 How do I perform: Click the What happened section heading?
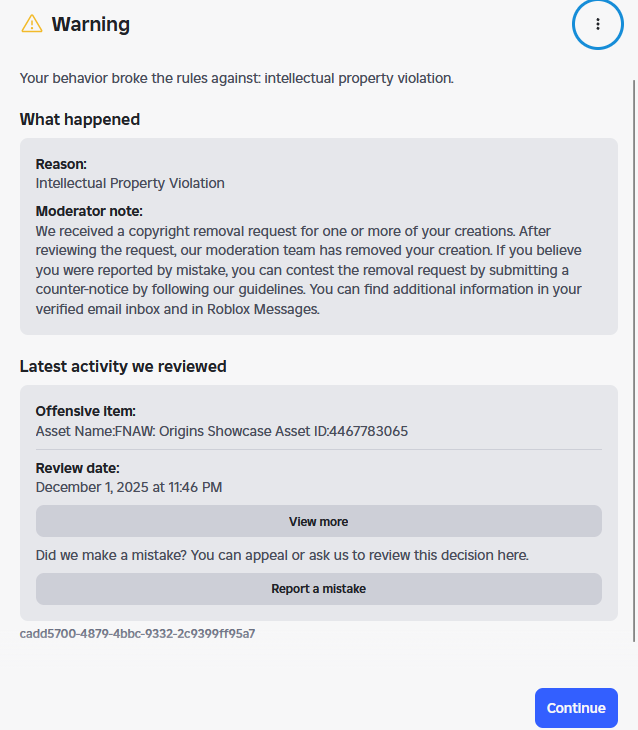[80, 120]
